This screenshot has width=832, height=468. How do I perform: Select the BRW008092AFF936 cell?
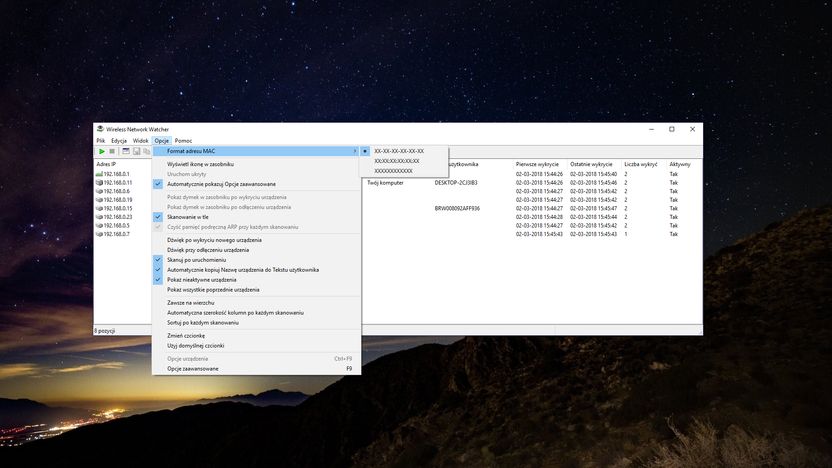point(457,209)
